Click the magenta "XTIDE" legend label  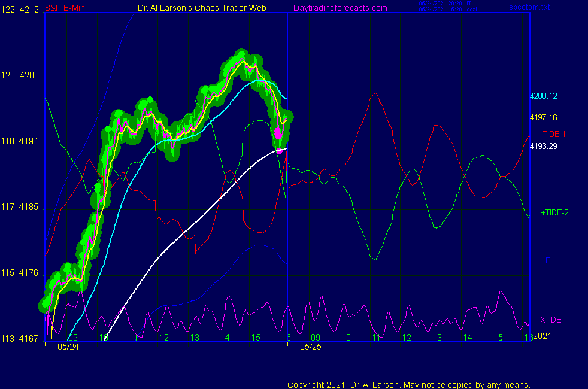550,320
